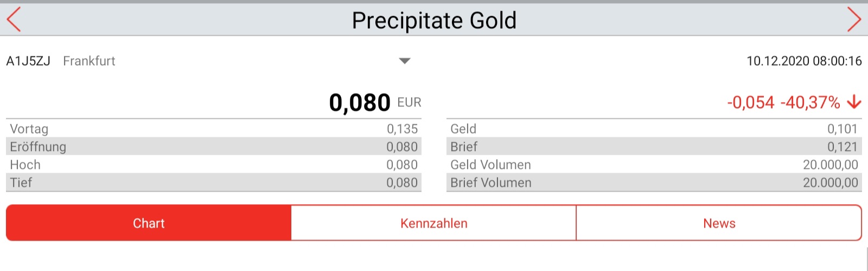Show the News tab
Image resolution: width=868 pixels, height=271 pixels.
point(719,223)
